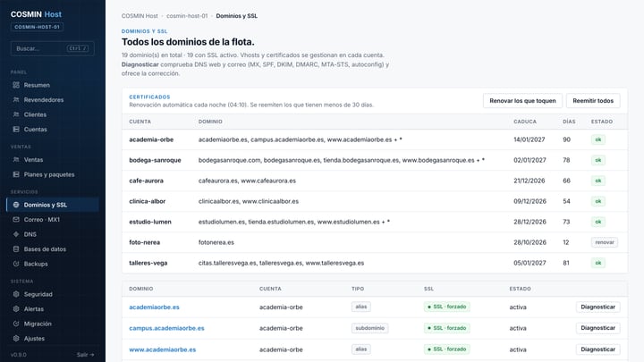
Task: Click the Clientes sidebar icon
Action: pos(16,114)
